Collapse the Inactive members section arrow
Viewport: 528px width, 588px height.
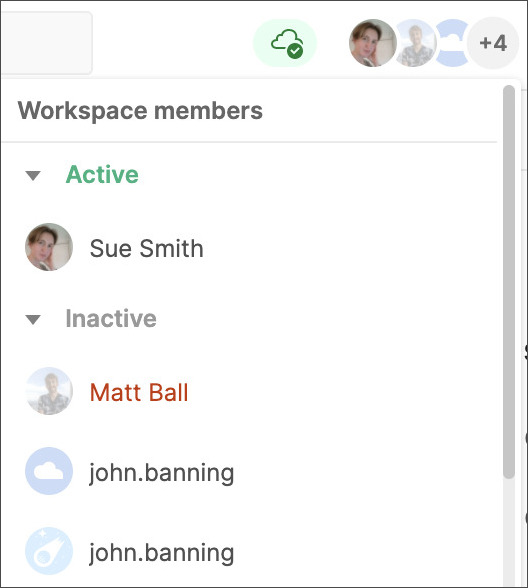click(x=33, y=320)
